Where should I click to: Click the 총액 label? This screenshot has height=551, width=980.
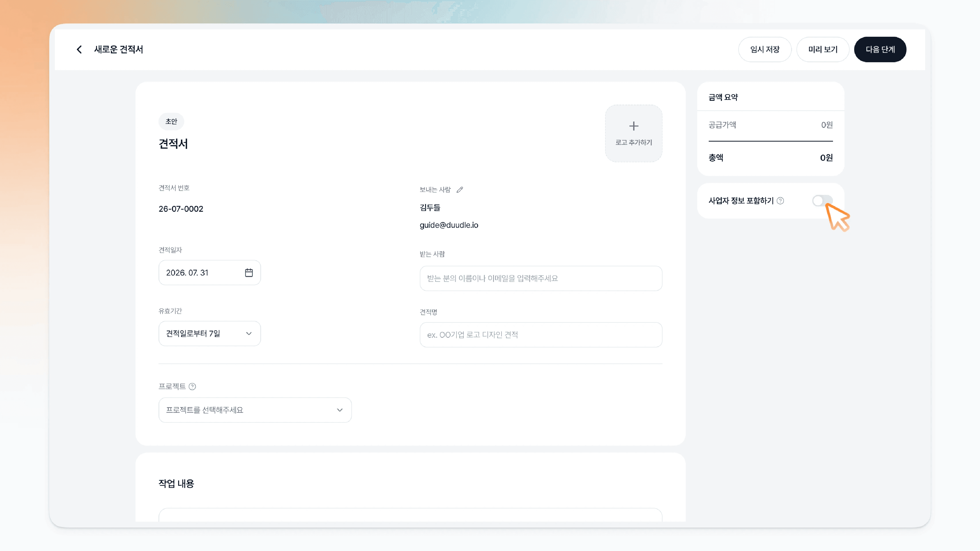point(716,157)
